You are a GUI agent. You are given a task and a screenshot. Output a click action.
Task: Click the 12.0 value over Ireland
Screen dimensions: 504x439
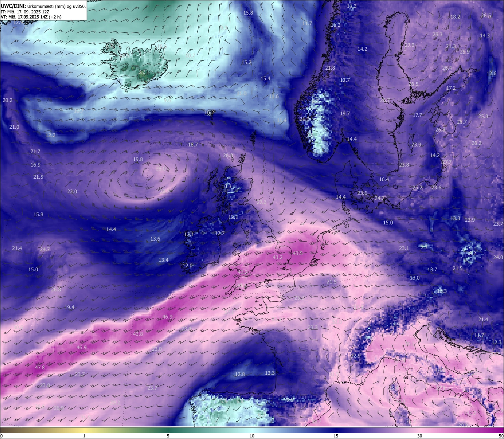(x=187, y=265)
